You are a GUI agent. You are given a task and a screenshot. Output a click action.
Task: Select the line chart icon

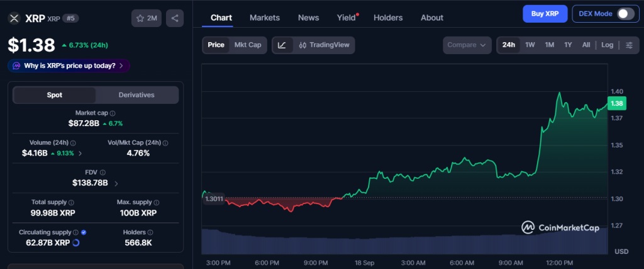(282, 45)
